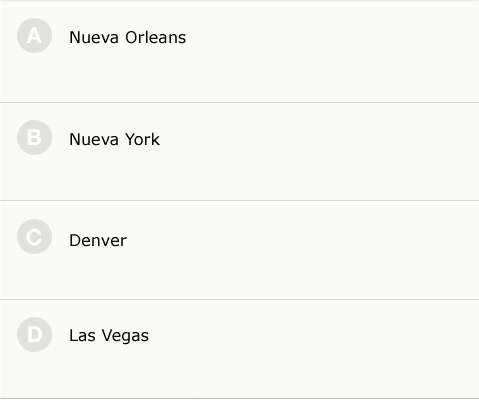This screenshot has width=479, height=400.
Task: Click the word York in option B
Action: click(x=143, y=139)
